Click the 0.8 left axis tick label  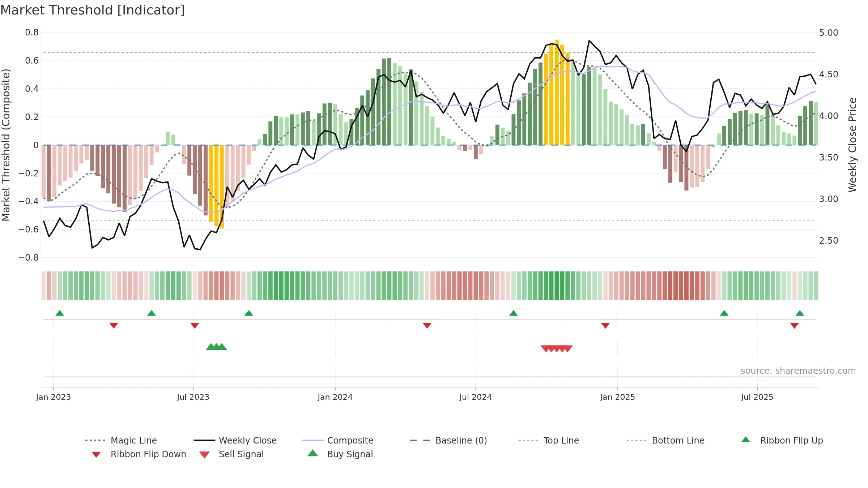(x=32, y=33)
